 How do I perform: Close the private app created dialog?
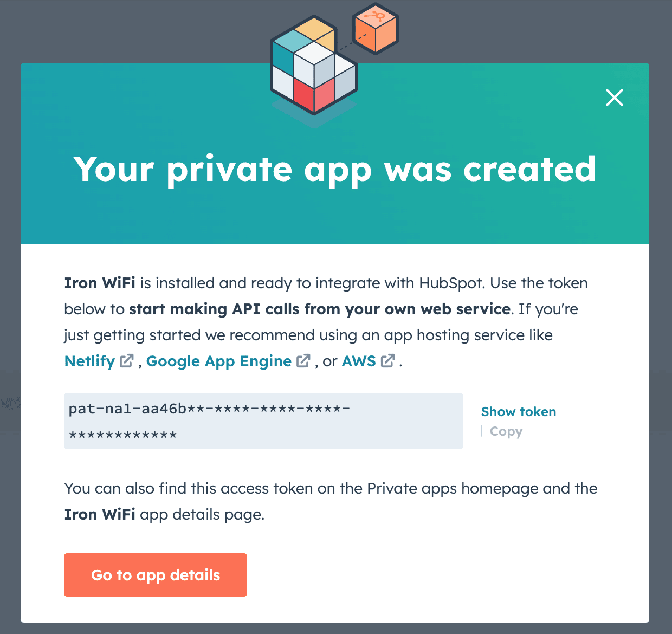[614, 98]
